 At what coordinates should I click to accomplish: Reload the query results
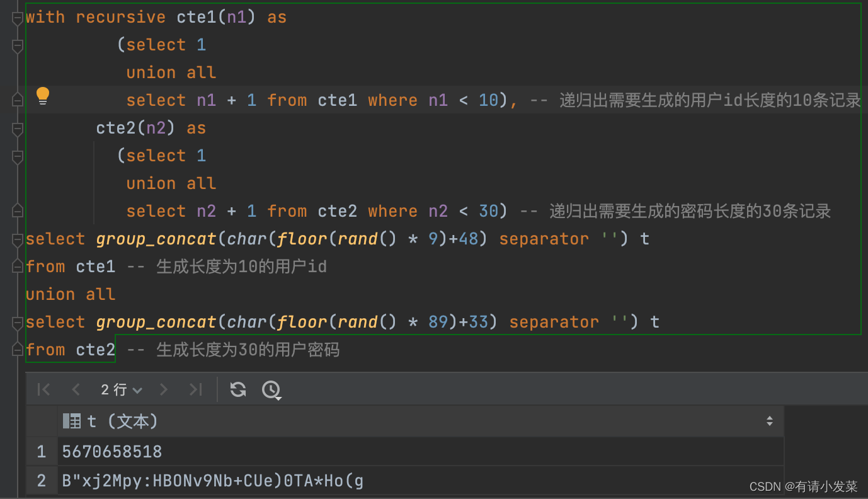pos(238,389)
